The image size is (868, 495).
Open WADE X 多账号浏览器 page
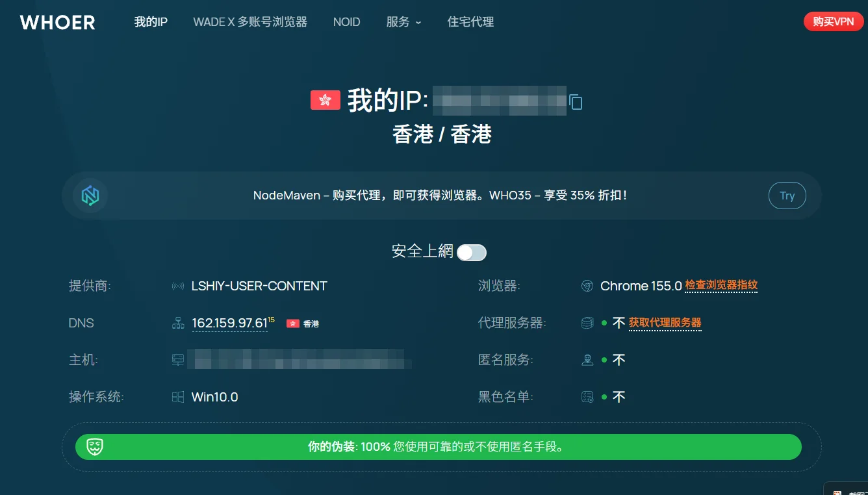pyautogui.click(x=250, y=22)
